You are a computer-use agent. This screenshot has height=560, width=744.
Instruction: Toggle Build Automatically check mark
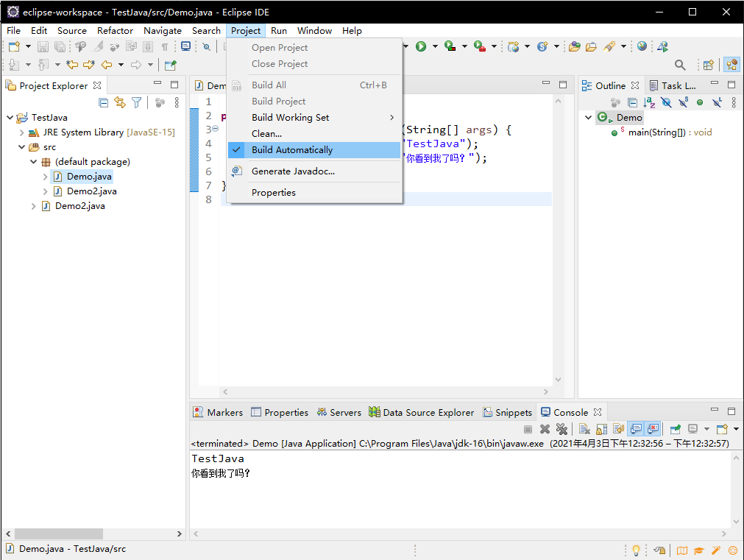click(237, 150)
